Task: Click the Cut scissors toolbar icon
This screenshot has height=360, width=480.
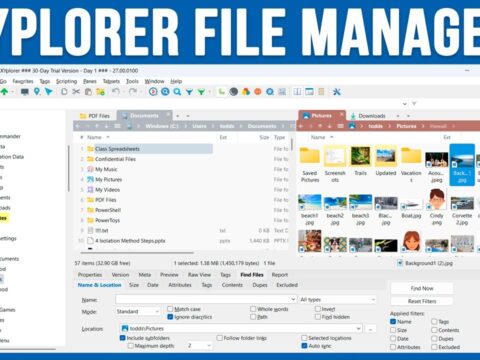Action: click(x=76, y=92)
